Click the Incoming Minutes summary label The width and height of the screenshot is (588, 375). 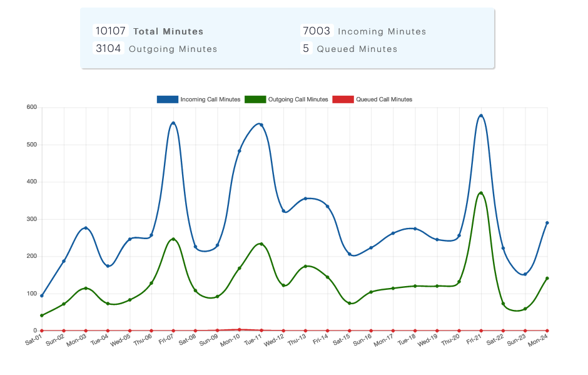click(382, 31)
